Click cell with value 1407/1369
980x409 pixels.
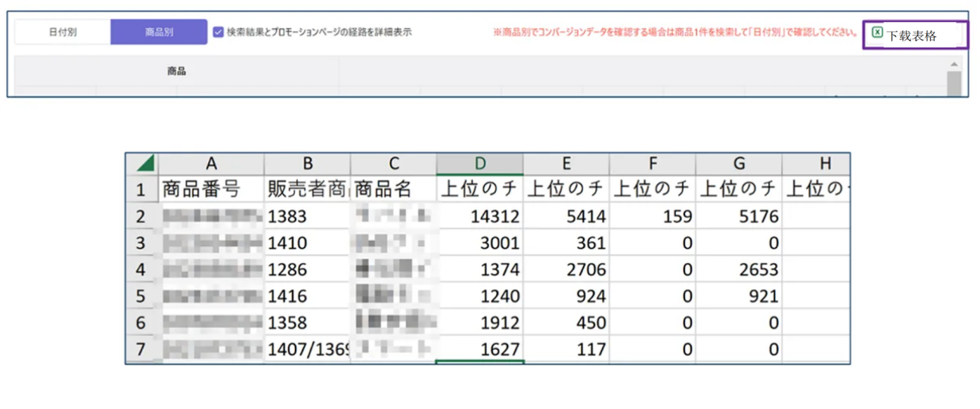coord(307,349)
